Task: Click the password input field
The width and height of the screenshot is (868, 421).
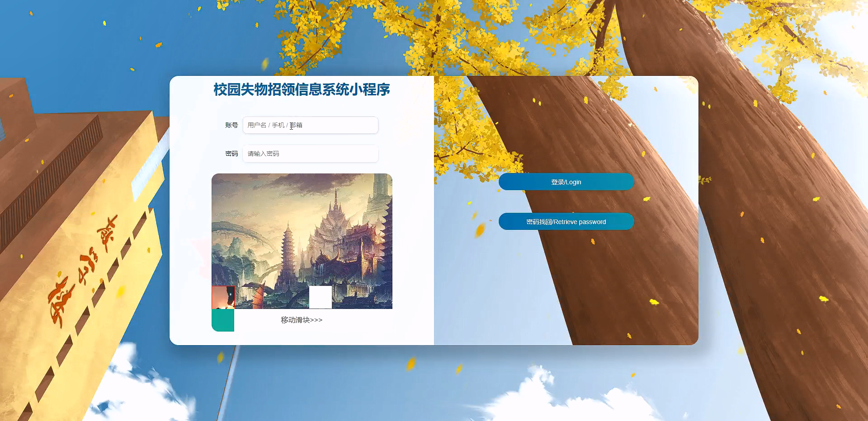Action: coord(310,154)
